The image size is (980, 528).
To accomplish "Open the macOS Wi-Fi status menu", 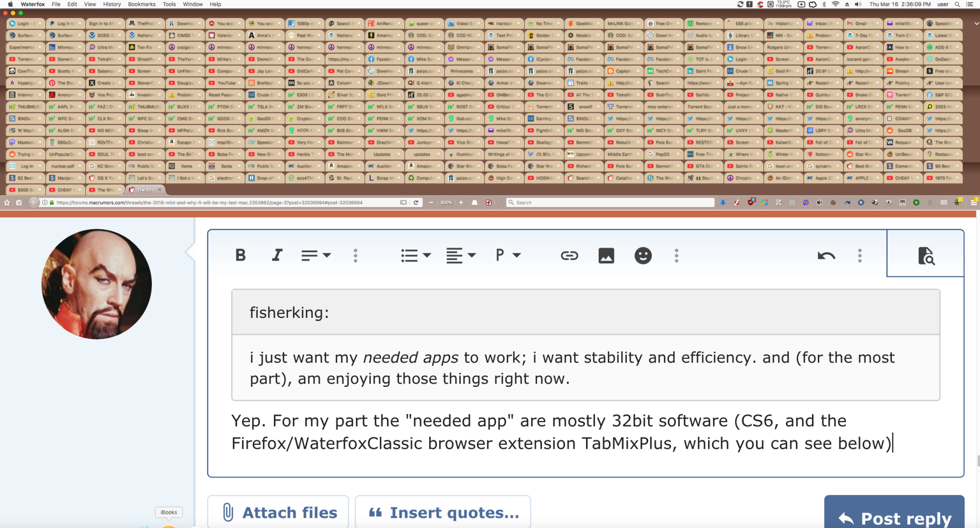I will 835,4.
